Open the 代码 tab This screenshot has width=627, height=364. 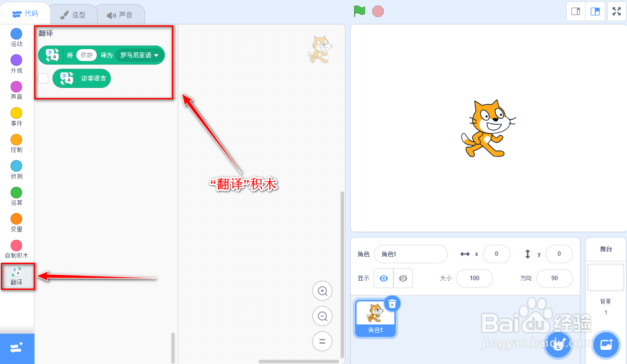[25, 14]
